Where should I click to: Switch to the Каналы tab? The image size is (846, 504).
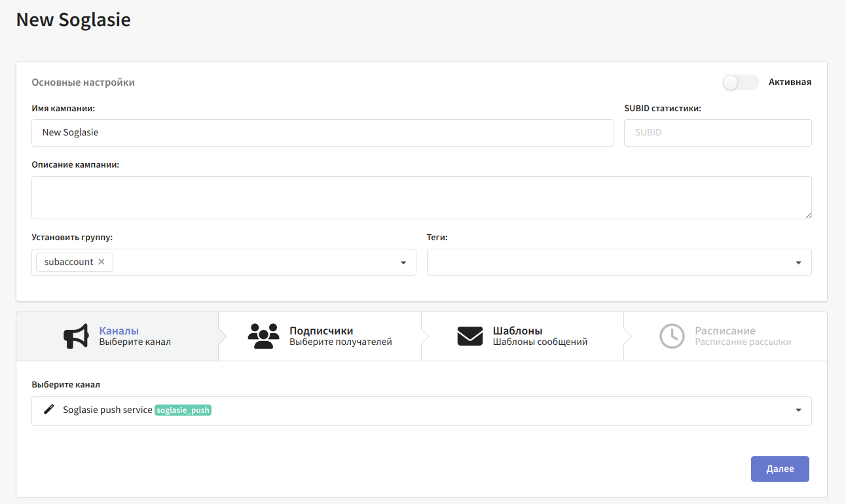(117, 336)
